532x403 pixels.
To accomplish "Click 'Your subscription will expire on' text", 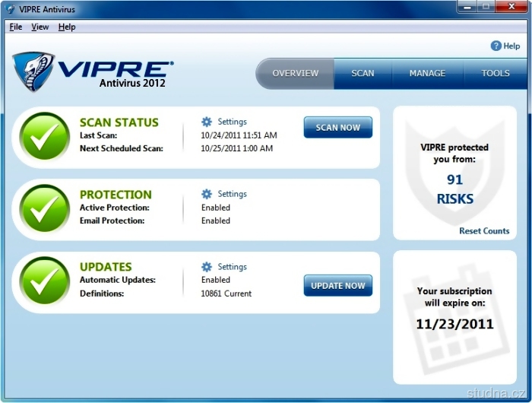I will (x=454, y=297).
